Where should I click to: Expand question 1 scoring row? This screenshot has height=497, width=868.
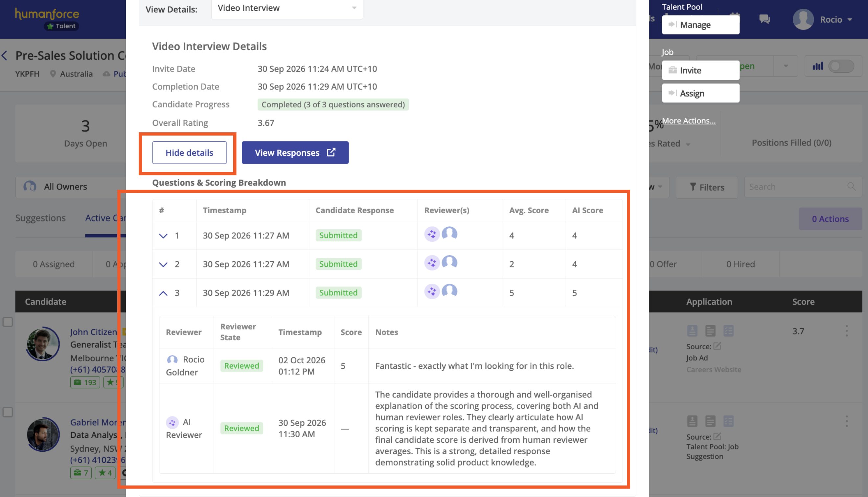pos(164,236)
